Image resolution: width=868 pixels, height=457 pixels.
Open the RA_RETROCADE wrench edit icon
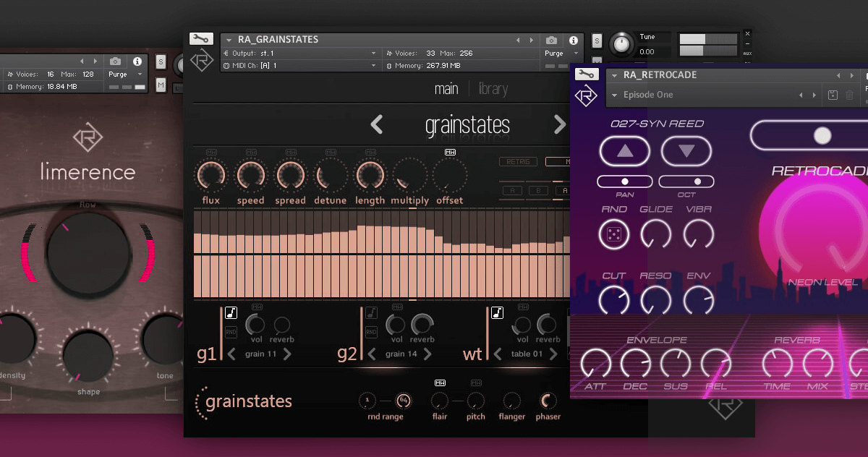point(586,74)
